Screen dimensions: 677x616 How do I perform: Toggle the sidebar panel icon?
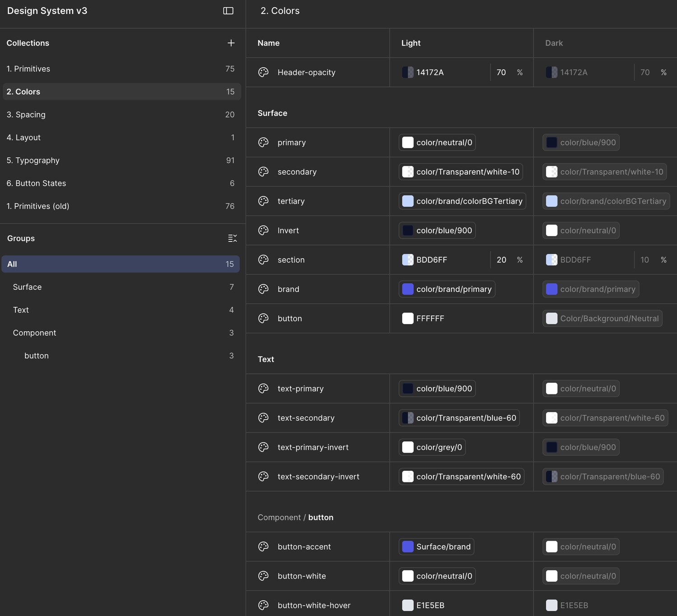pos(228,11)
